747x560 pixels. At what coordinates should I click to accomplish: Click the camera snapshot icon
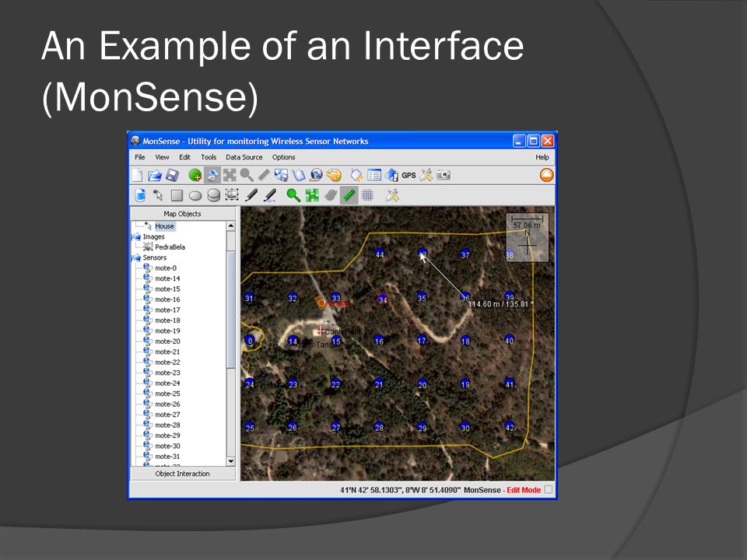click(x=444, y=175)
